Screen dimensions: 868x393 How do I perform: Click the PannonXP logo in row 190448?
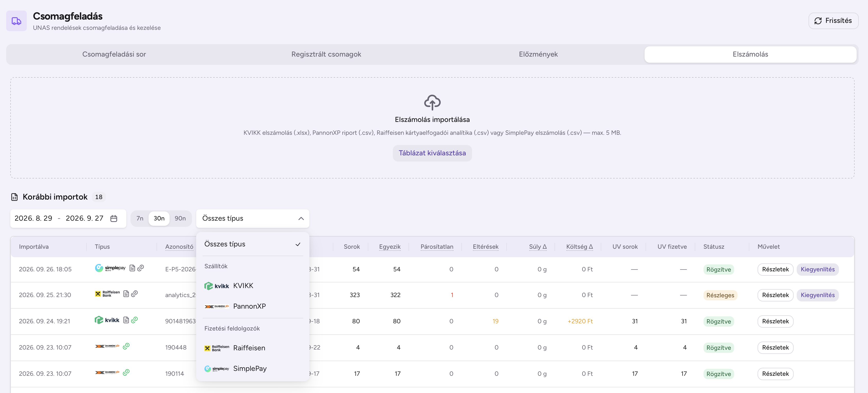[107, 346]
